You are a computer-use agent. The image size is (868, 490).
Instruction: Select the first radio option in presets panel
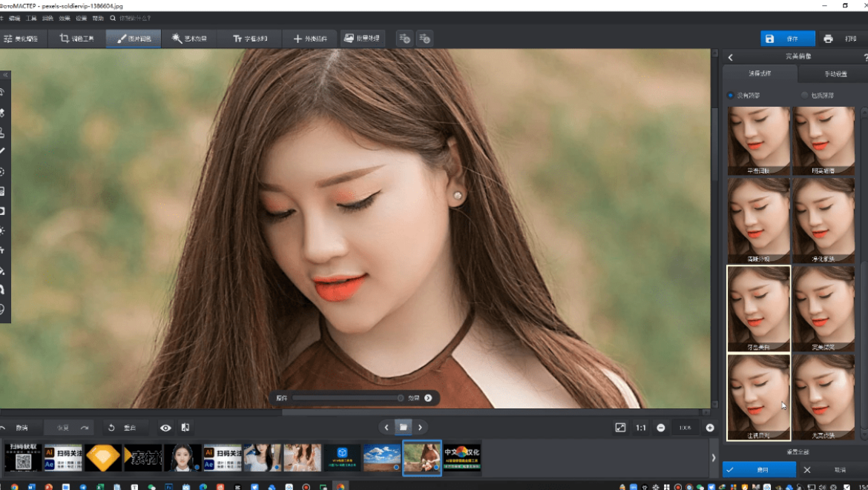point(731,95)
